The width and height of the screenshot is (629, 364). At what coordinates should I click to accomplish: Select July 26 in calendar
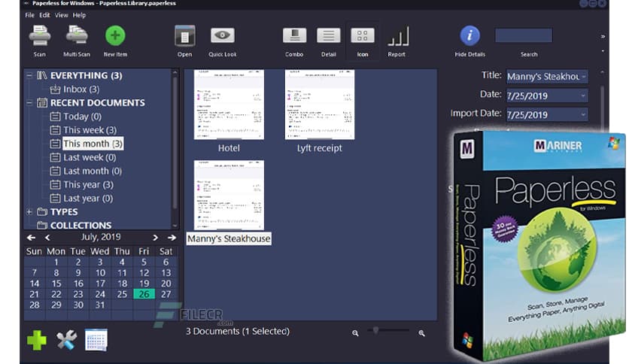pyautogui.click(x=144, y=294)
